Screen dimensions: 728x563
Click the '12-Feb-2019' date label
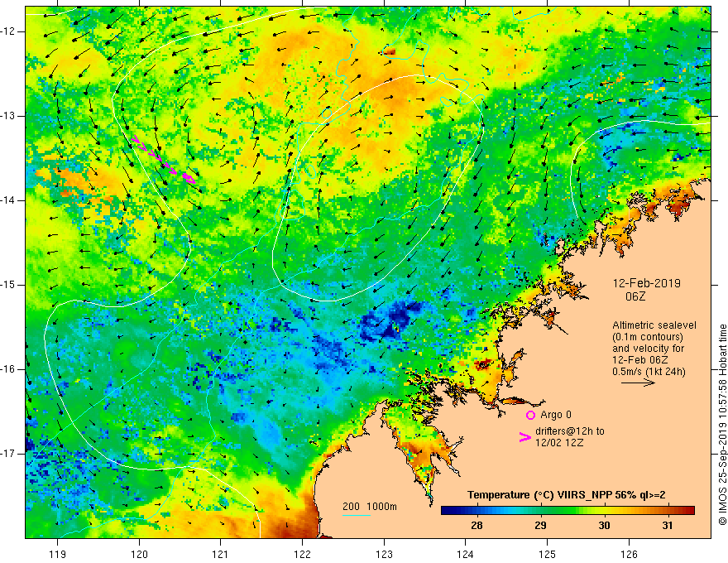coord(647,283)
